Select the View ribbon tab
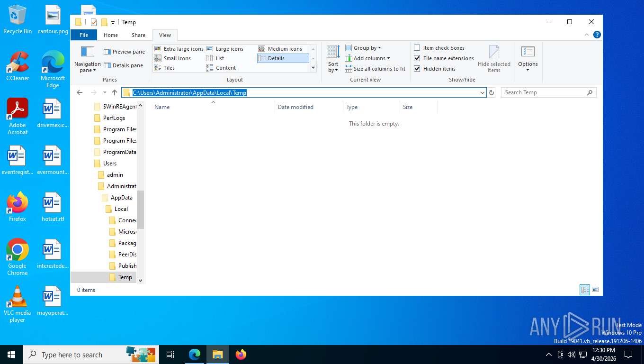Screen dimensions: 644x364 165,35
